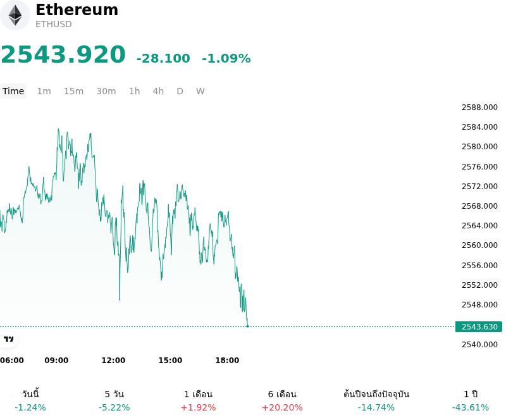Select the 1h interval tab
Screen dimensions: 506x420
pos(135,91)
